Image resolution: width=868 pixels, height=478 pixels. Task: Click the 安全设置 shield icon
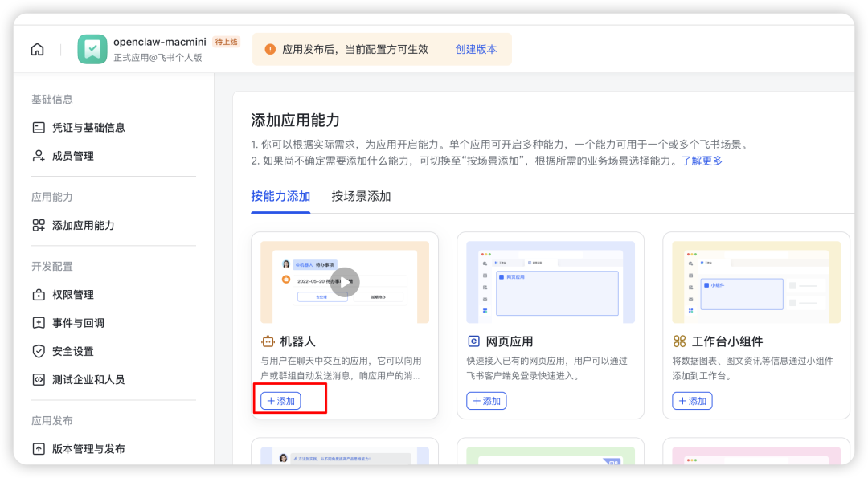[x=37, y=351]
